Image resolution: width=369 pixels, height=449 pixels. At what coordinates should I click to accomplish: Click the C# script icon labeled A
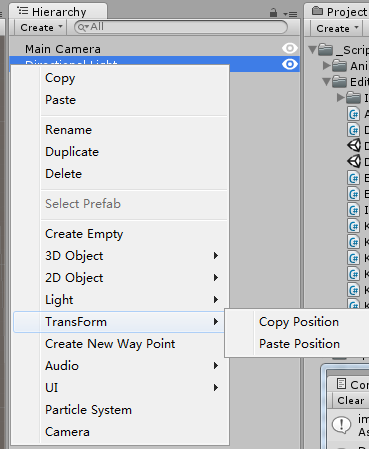click(x=354, y=114)
